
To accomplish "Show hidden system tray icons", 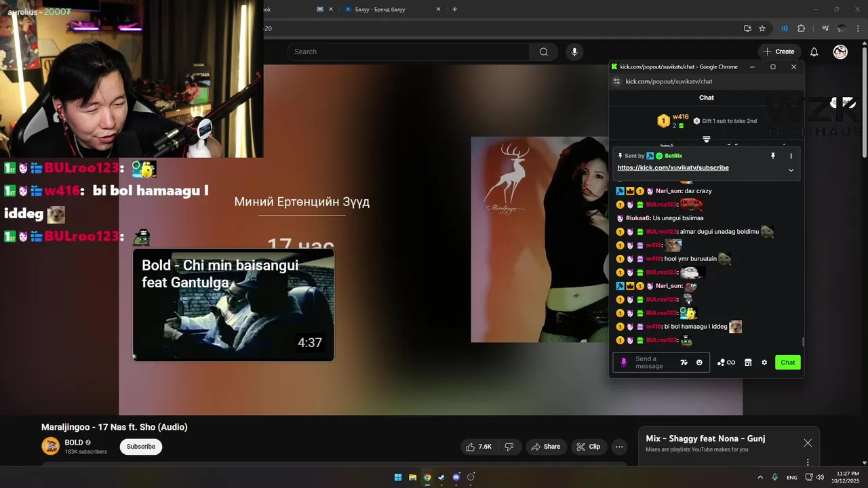I will point(760,477).
